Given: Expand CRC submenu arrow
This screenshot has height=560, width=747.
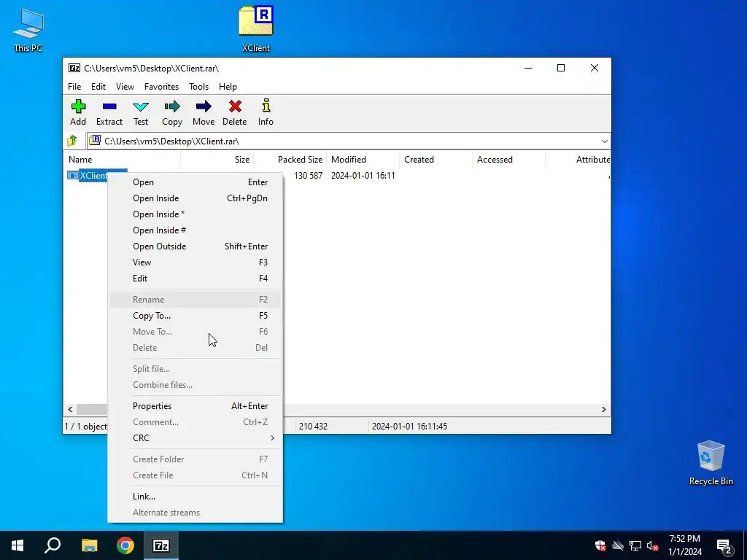Looking at the screenshot, I should (273, 437).
